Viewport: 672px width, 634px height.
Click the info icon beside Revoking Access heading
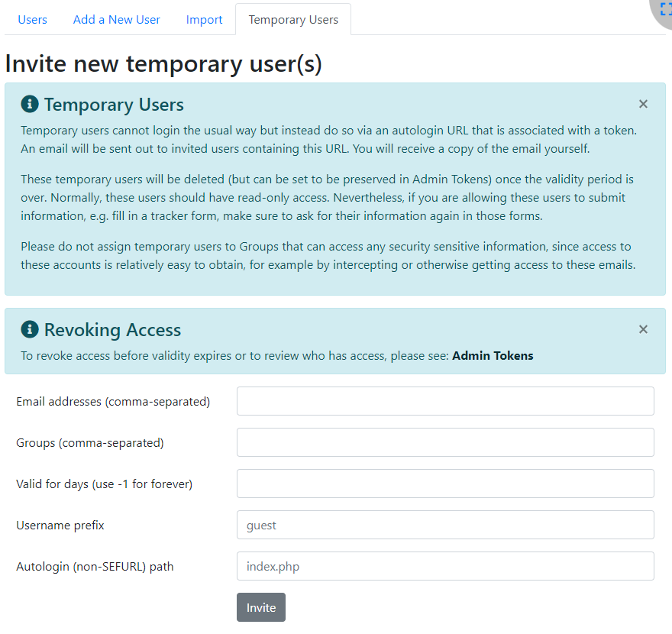30,330
